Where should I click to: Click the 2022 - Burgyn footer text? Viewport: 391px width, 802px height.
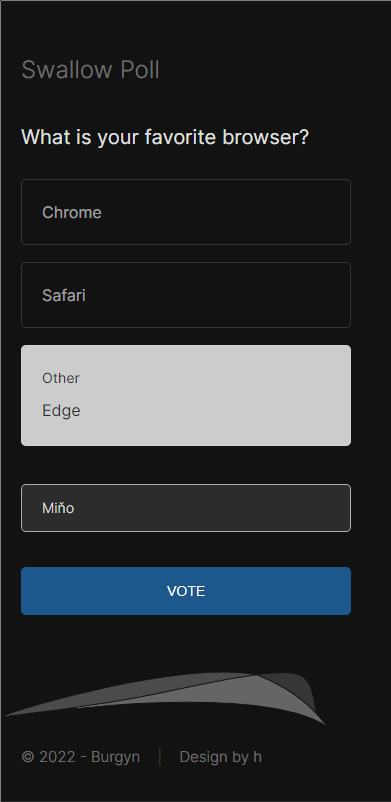pos(90,757)
